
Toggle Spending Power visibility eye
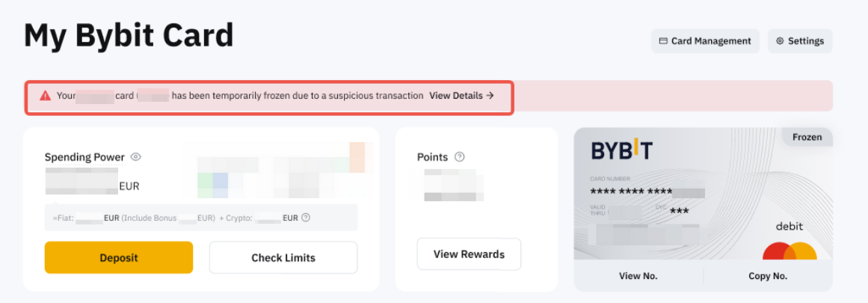[x=136, y=157]
